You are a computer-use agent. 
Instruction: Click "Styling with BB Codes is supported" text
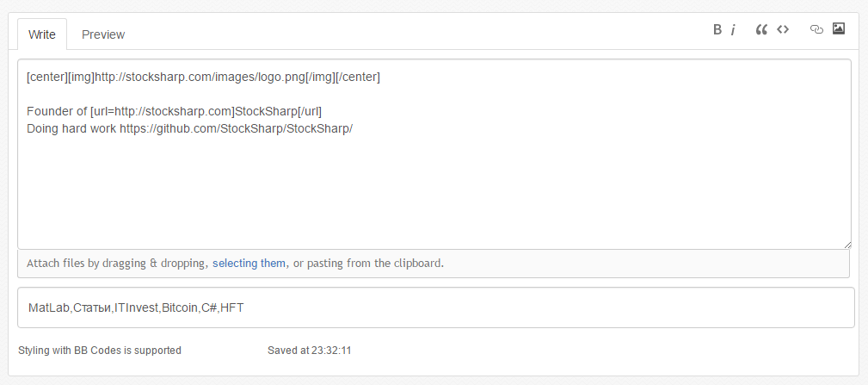click(100, 351)
